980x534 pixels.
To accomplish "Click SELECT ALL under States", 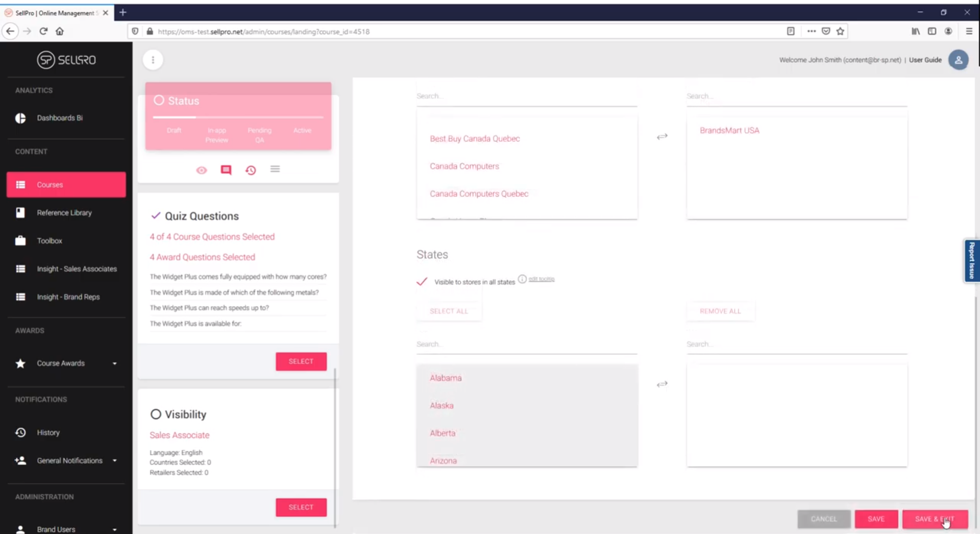I will click(x=449, y=311).
